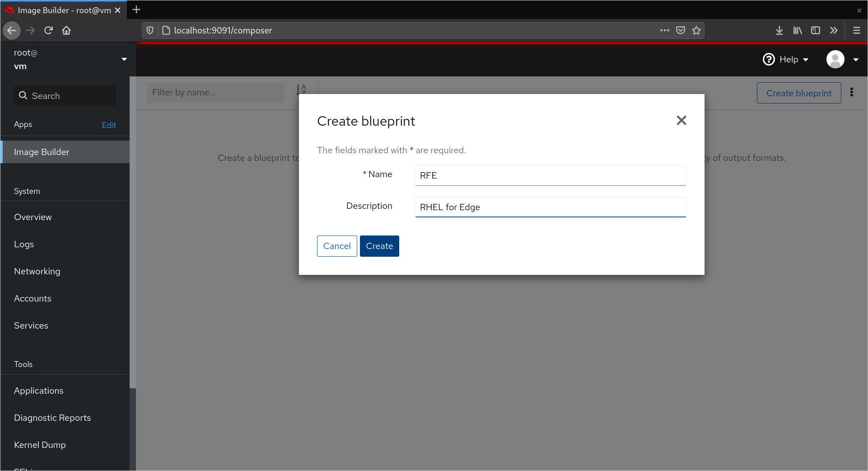The height and width of the screenshot is (471, 868).
Task: Click the user avatar icon
Action: [835, 59]
